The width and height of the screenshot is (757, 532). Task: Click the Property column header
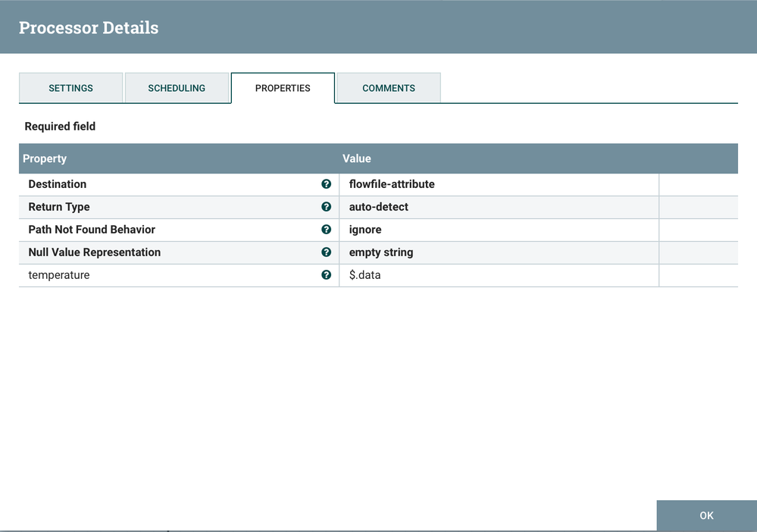pos(45,158)
